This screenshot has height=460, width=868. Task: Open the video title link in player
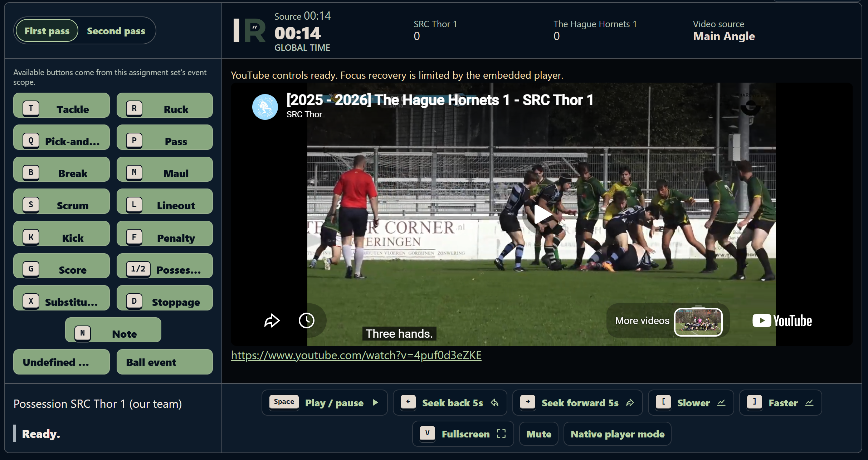pyautogui.click(x=440, y=100)
